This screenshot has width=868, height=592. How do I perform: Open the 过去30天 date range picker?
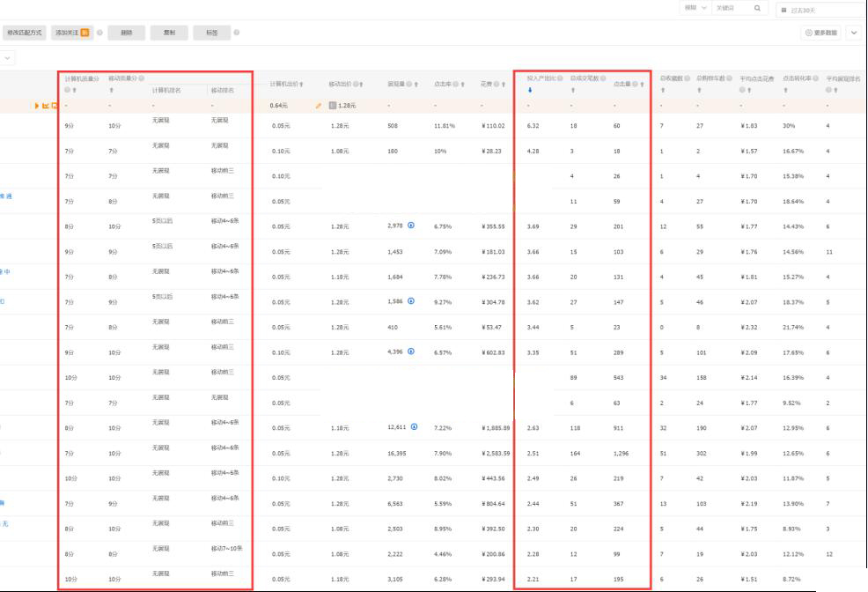coord(821,10)
